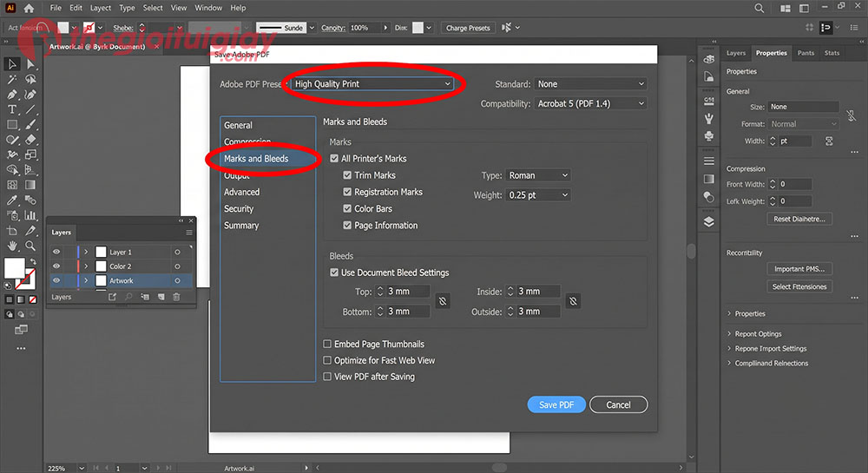Switch to the Properties tab
Viewport: 868px width, 473px height.
771,53
